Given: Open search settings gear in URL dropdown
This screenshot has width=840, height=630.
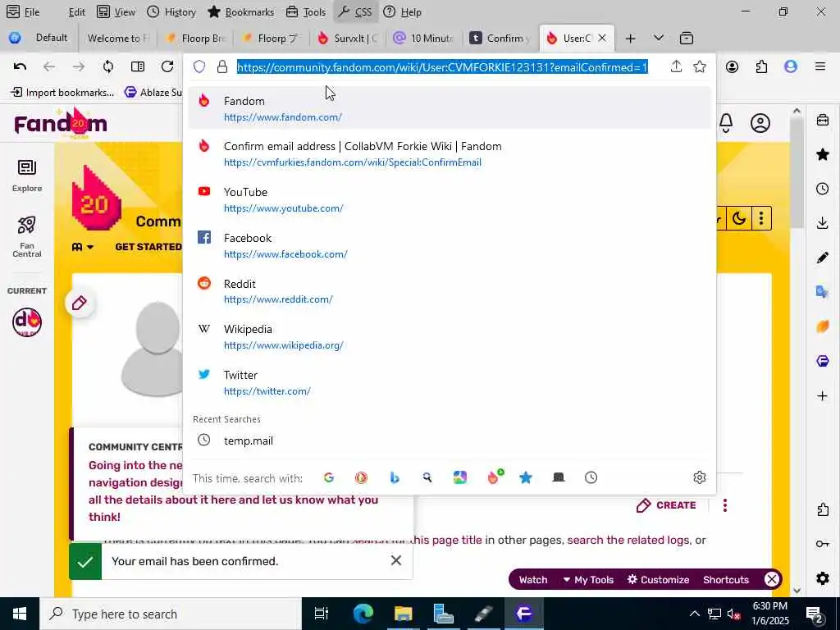Looking at the screenshot, I should [700, 478].
